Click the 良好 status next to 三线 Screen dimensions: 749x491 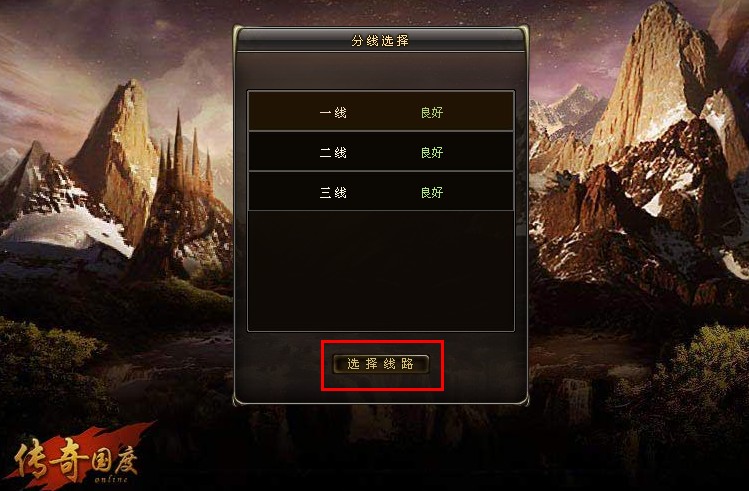coord(432,193)
